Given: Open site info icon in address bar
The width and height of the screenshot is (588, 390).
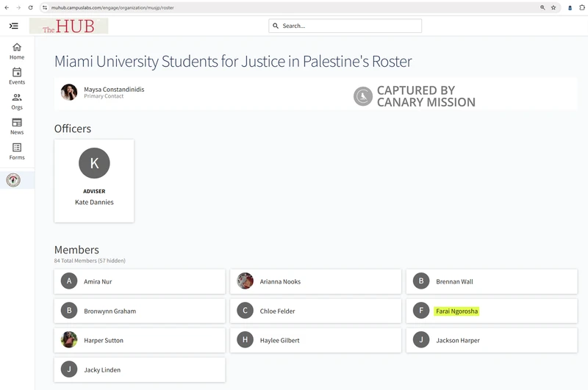Looking at the screenshot, I should point(45,7).
